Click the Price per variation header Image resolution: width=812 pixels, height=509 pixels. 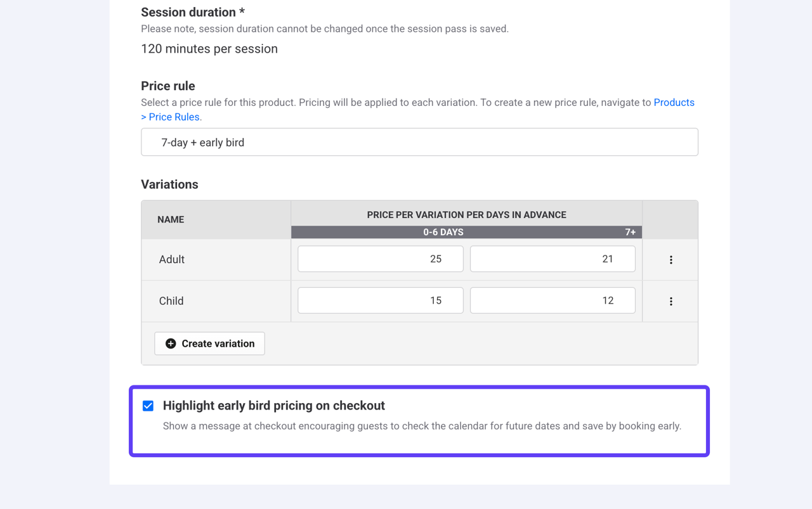click(x=466, y=215)
